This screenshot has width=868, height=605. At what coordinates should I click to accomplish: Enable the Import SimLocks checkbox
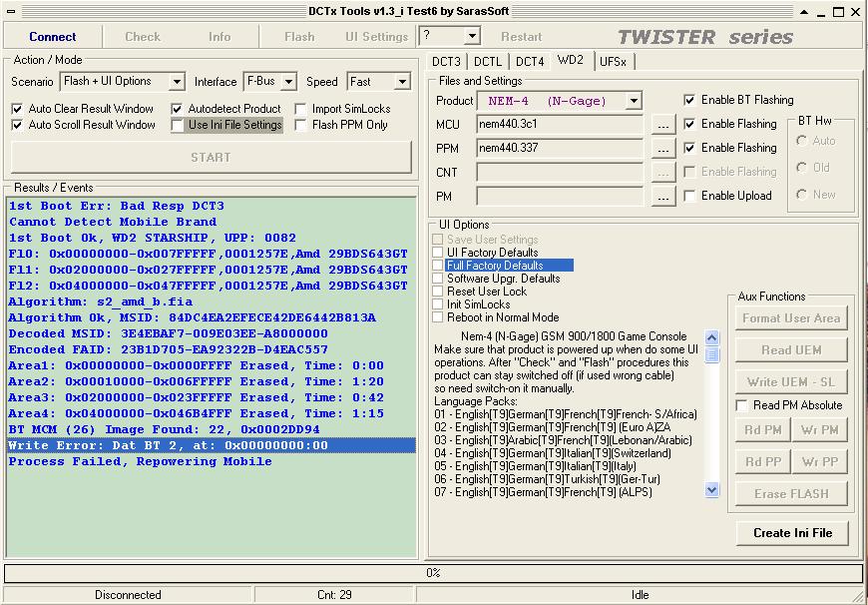(x=301, y=109)
